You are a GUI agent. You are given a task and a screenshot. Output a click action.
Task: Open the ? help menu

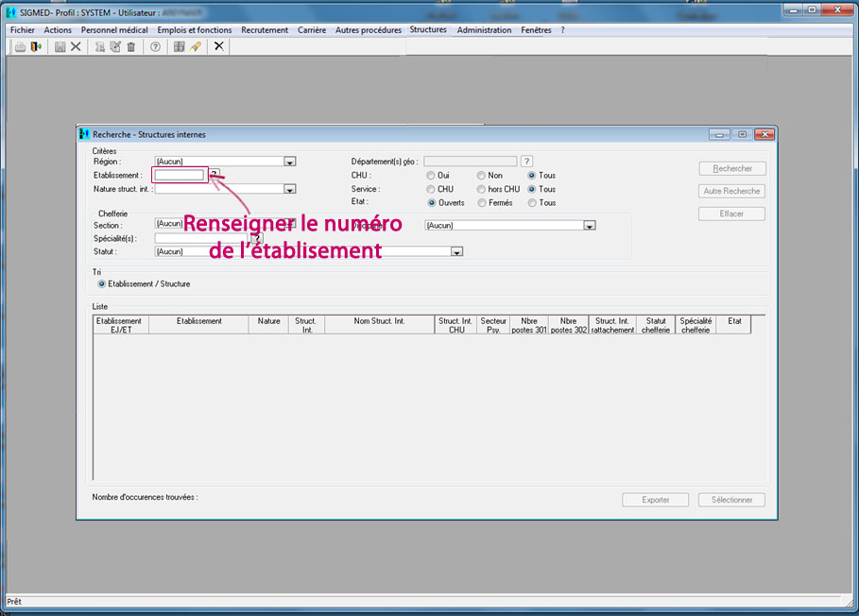(562, 30)
